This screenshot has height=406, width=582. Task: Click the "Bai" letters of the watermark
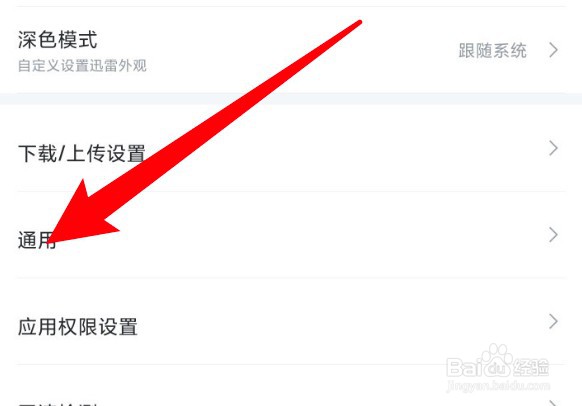click(x=464, y=367)
